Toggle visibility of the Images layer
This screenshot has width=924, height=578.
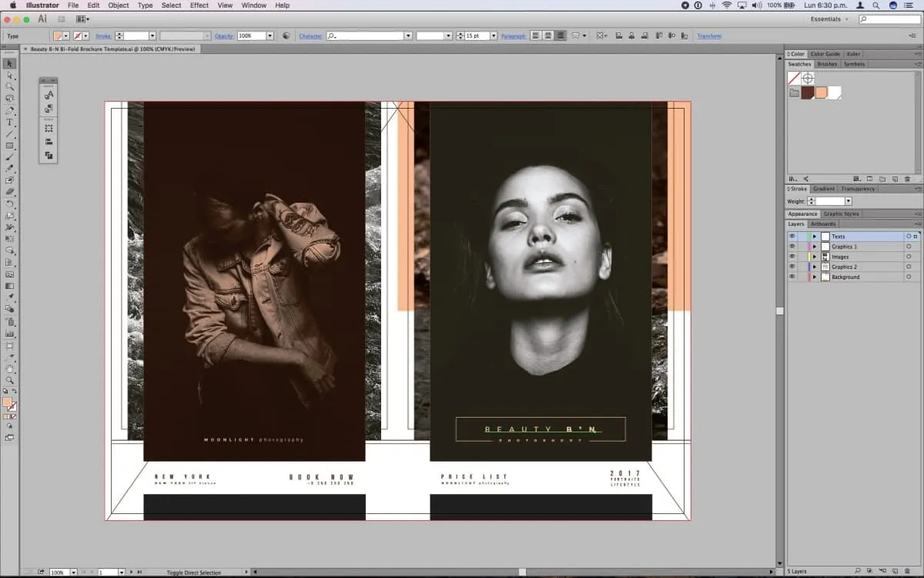coord(792,257)
